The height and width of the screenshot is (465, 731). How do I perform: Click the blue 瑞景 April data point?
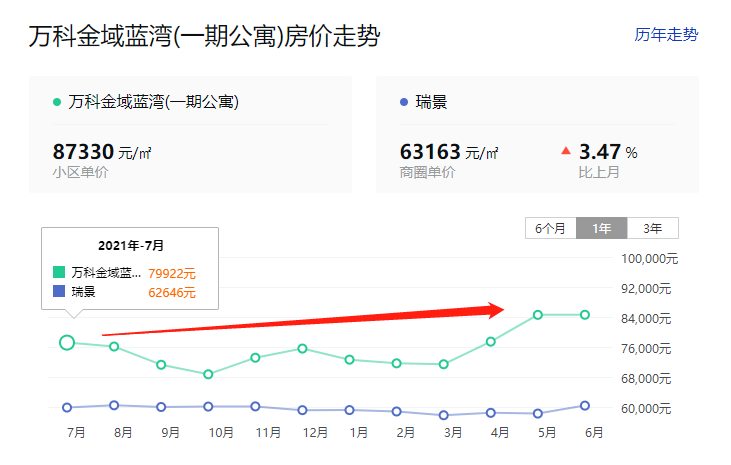(491, 413)
